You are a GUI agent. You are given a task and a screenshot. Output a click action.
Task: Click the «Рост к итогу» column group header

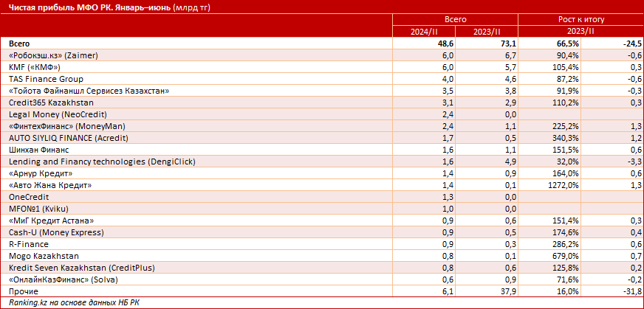(580, 21)
